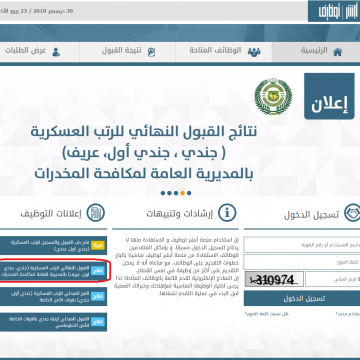Open final admission narcotics control announcement
This screenshot has height=360, width=360.
53,271
